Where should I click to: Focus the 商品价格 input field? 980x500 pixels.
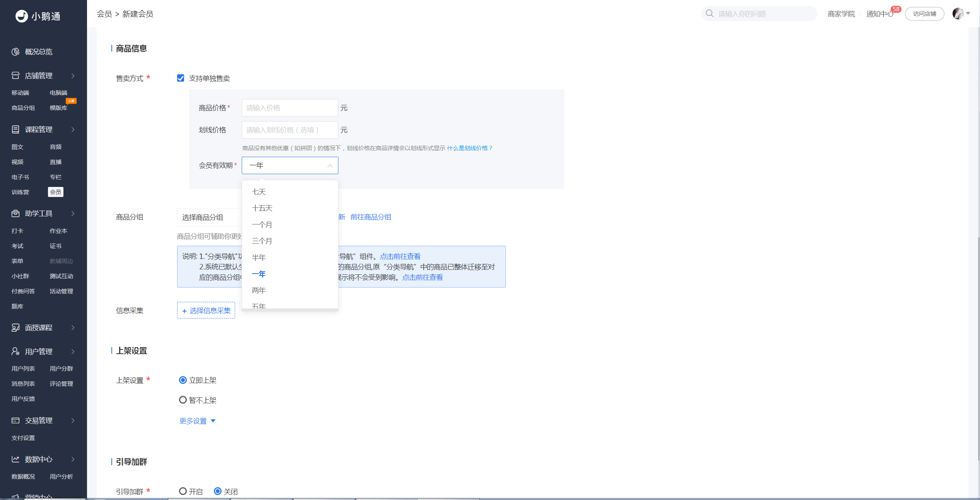pyautogui.click(x=290, y=108)
